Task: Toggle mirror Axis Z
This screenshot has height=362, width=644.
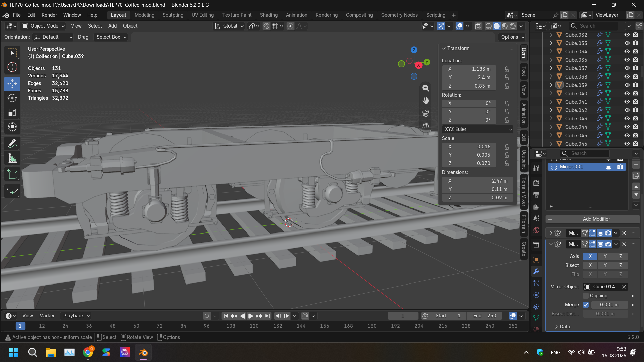Action: pos(621,256)
